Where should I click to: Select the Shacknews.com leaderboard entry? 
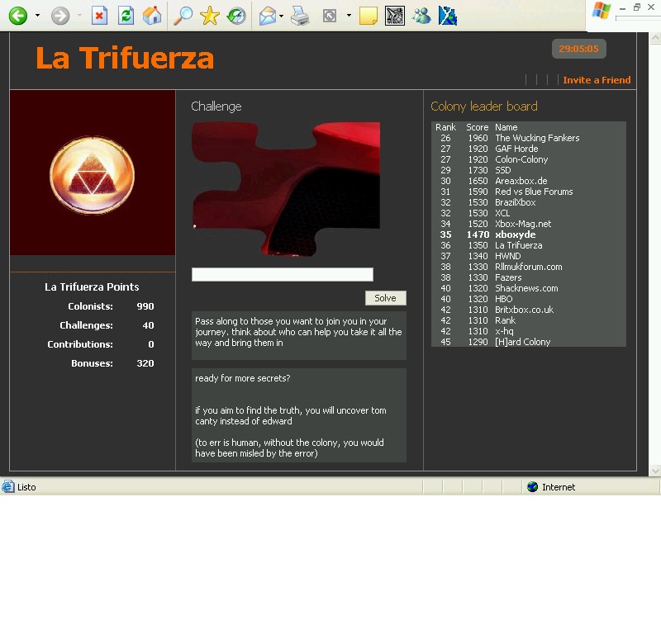pos(529,288)
